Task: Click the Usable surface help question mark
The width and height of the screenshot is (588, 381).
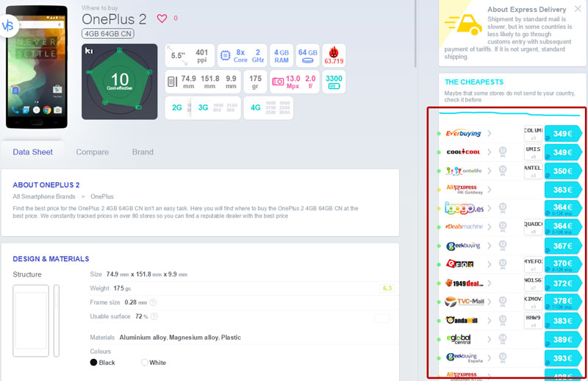Action: 154,316
